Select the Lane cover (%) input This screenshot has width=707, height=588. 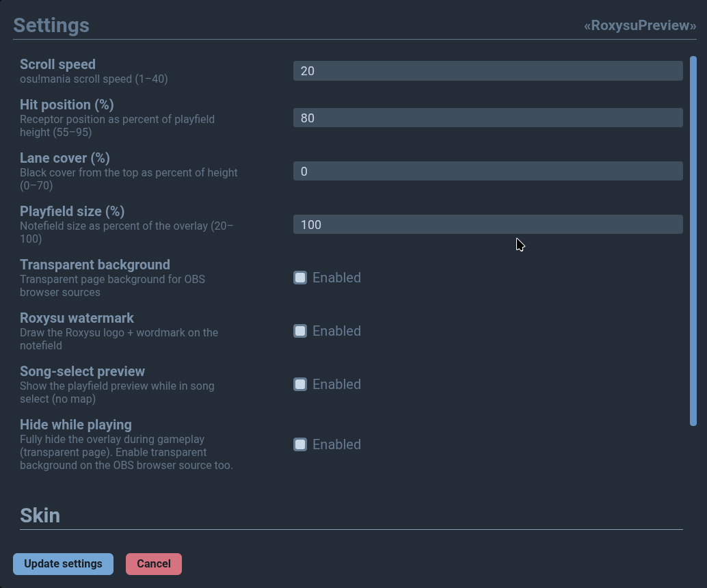pos(488,171)
